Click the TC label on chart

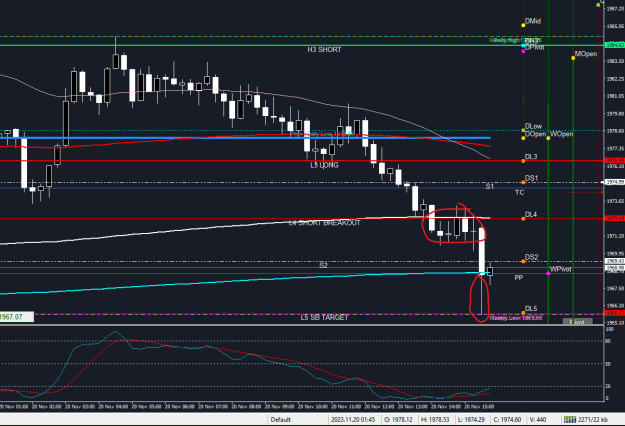click(519, 192)
